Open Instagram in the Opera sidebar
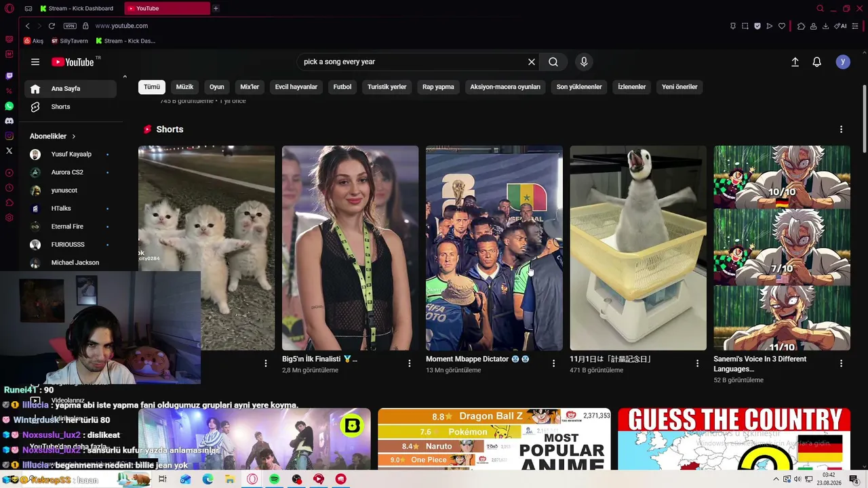This screenshot has width=868, height=488. [9, 136]
